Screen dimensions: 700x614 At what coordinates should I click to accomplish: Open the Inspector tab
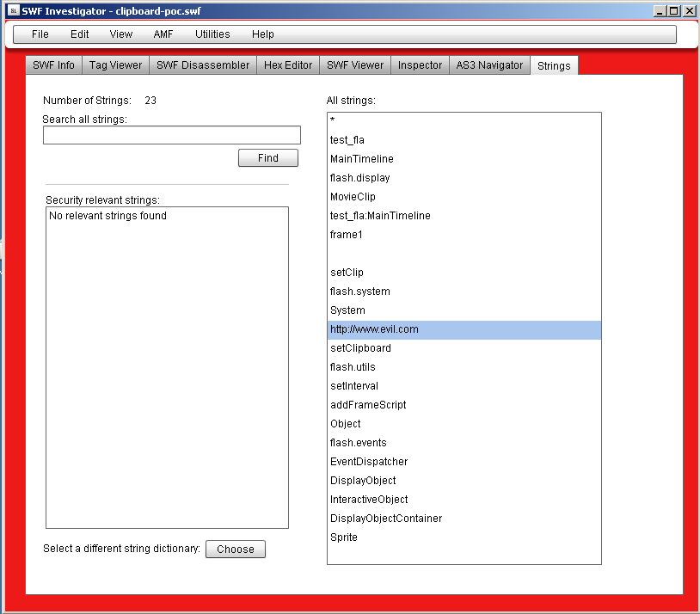click(420, 65)
